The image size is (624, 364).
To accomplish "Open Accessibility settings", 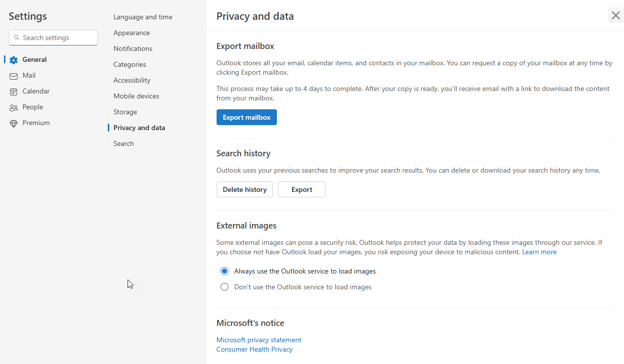I will pos(132,80).
